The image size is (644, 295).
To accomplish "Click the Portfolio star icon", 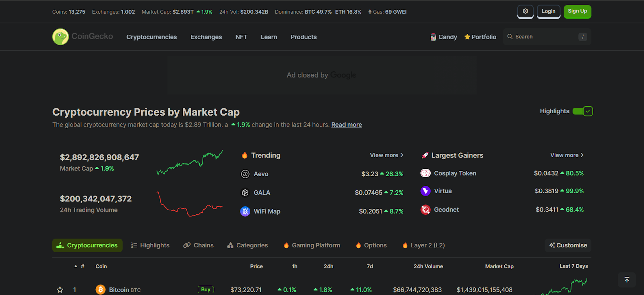I will (x=467, y=37).
